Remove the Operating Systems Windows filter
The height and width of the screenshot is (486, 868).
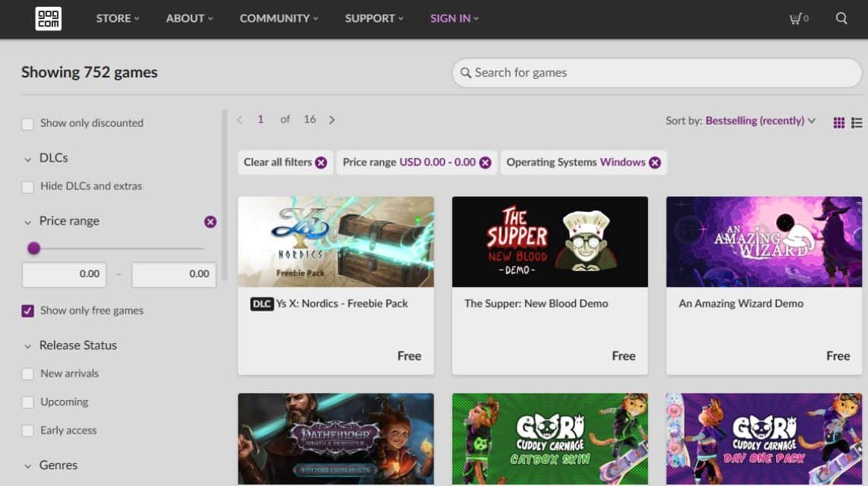click(654, 162)
